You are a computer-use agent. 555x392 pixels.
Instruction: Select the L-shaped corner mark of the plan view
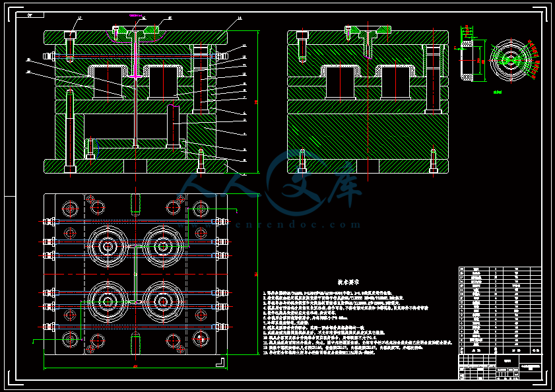click(x=220, y=362)
